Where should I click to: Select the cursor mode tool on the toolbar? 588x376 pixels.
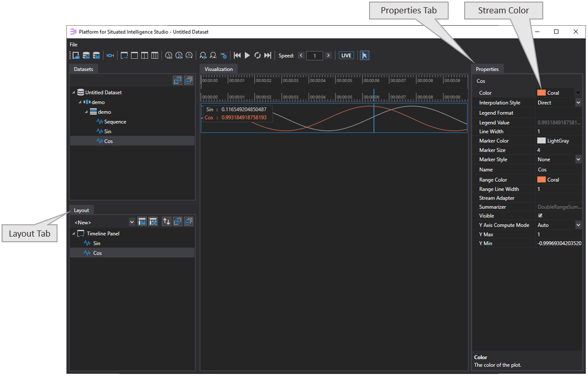point(364,55)
